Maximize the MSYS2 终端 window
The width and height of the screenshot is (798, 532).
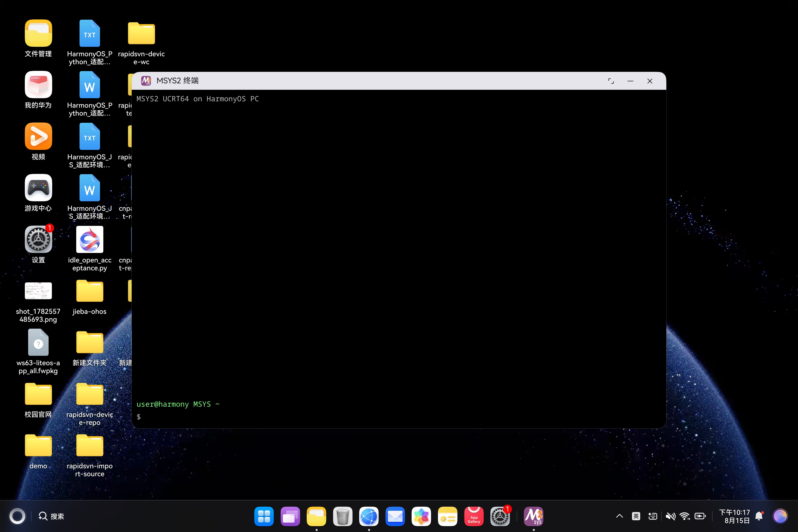pos(611,81)
